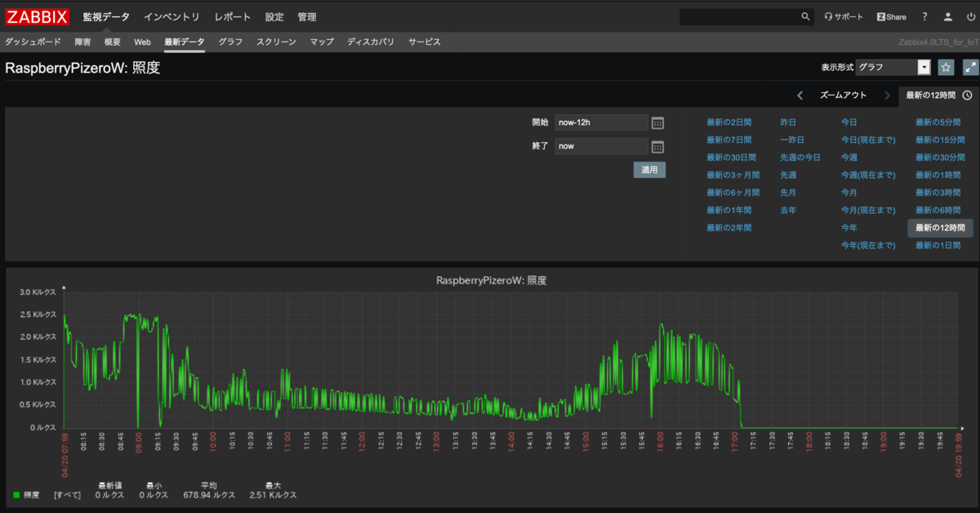Viewport: 980px width, 513px height.
Task: Select 最新の30分間 time range
Action: [x=940, y=158]
